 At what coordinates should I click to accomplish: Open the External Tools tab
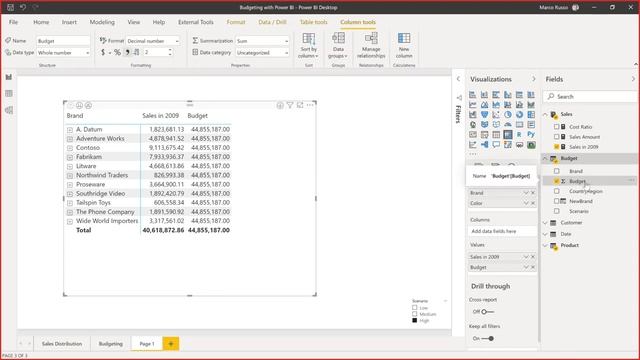[196, 22]
